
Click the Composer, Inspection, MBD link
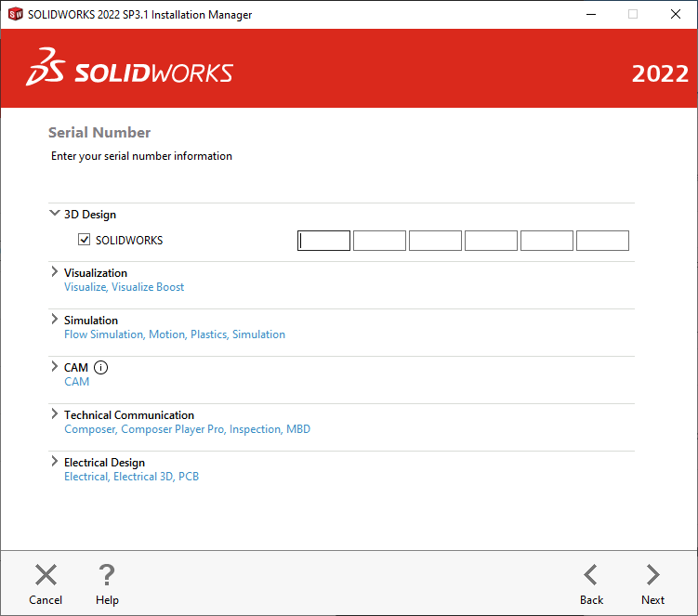click(x=188, y=429)
